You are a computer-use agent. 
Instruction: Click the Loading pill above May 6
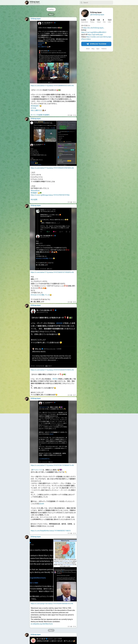click(51, 10)
